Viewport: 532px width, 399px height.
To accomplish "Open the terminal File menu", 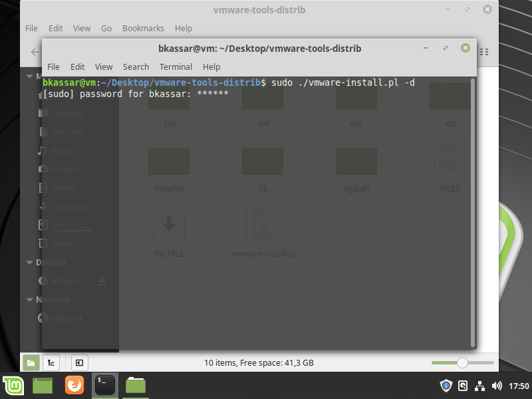I will 53,67.
